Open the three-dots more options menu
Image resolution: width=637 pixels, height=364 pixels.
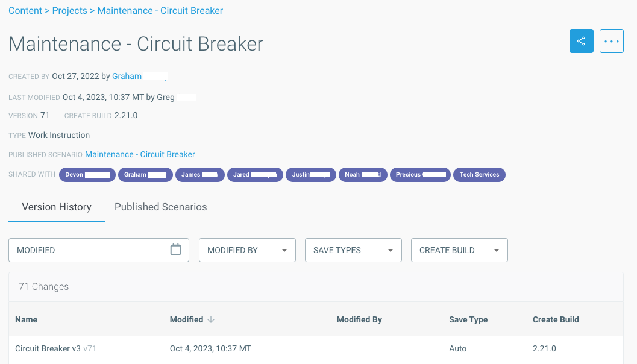(612, 41)
